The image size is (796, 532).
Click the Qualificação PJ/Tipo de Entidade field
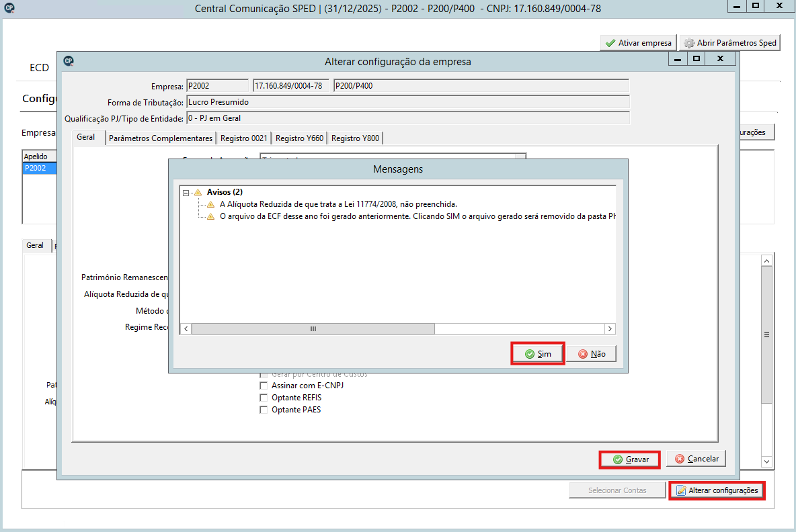(408, 118)
